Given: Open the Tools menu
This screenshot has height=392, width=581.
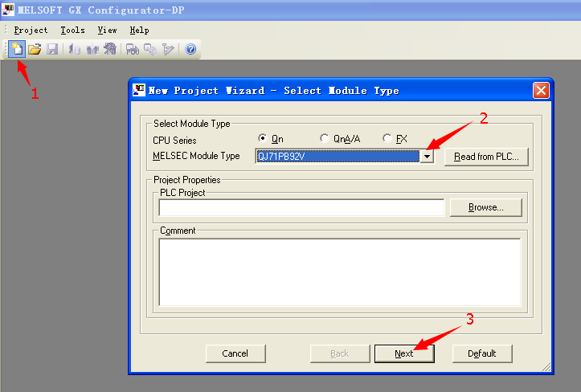Looking at the screenshot, I should coord(72,30).
